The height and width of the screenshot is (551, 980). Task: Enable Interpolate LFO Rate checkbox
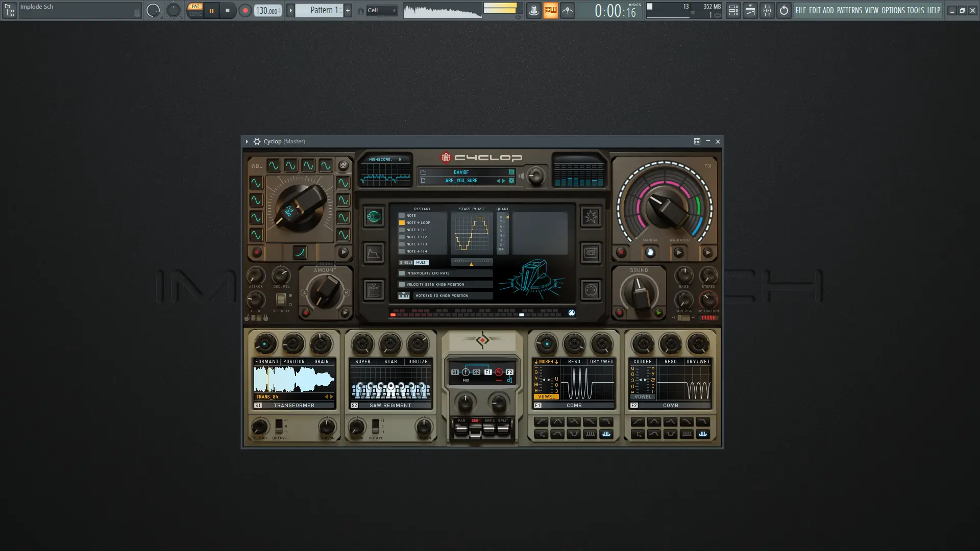[x=402, y=273]
